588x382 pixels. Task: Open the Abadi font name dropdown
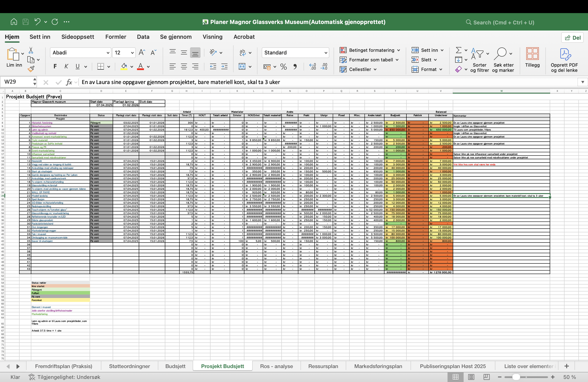[108, 53]
